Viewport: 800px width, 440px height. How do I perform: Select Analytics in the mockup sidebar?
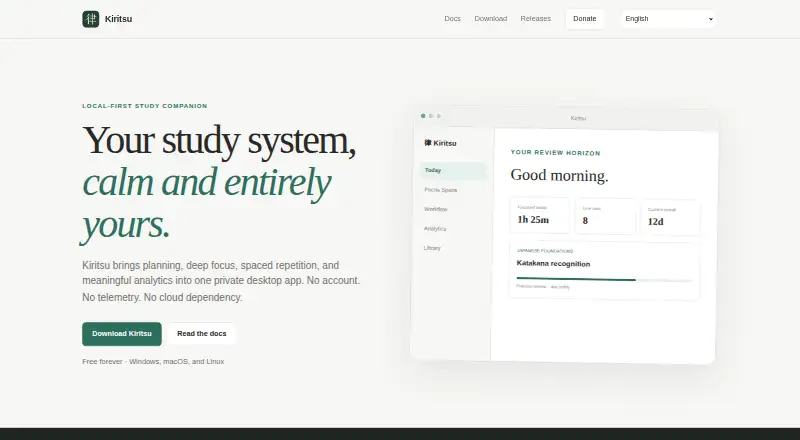point(435,229)
